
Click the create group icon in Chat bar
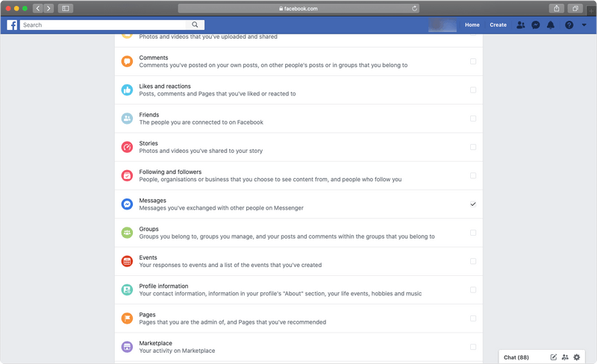565,357
